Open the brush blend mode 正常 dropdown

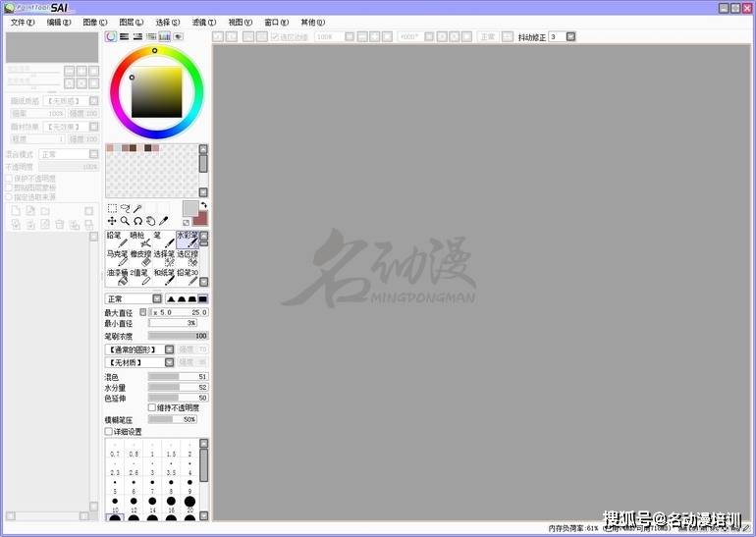(134, 298)
